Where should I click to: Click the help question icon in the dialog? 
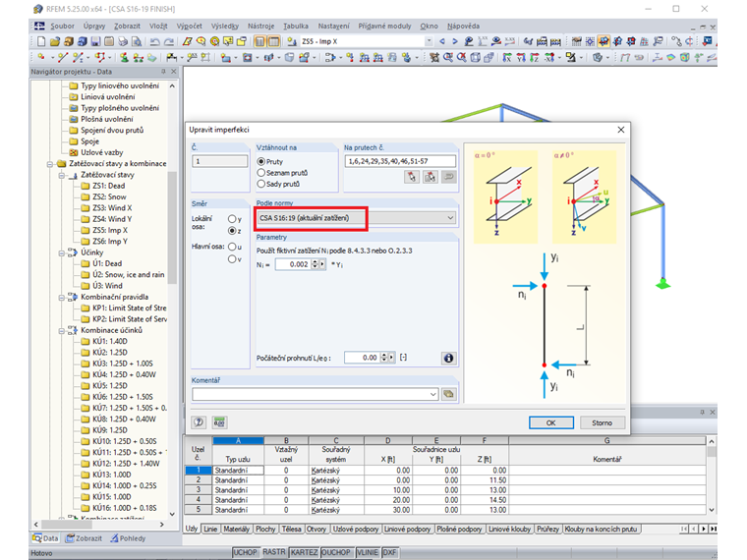point(199,421)
